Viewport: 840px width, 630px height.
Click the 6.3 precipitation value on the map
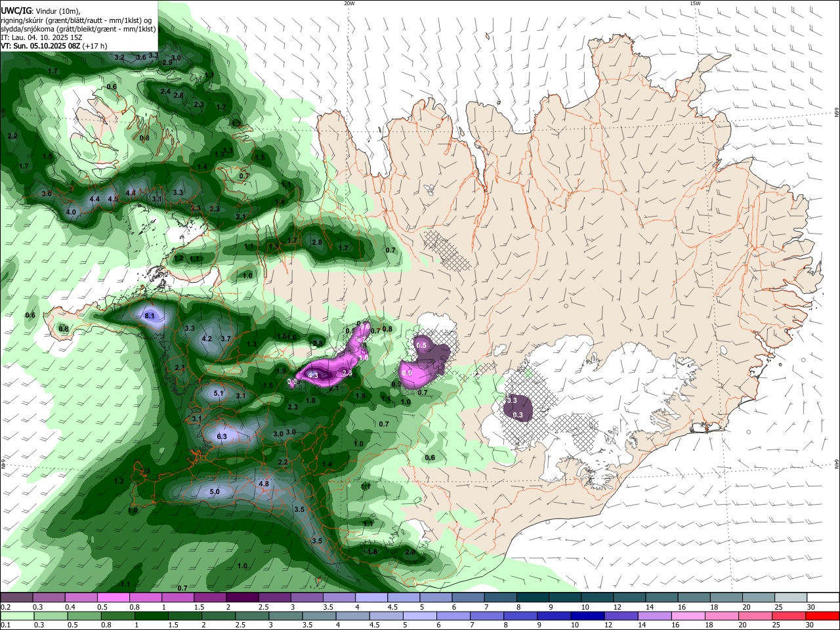tap(222, 436)
